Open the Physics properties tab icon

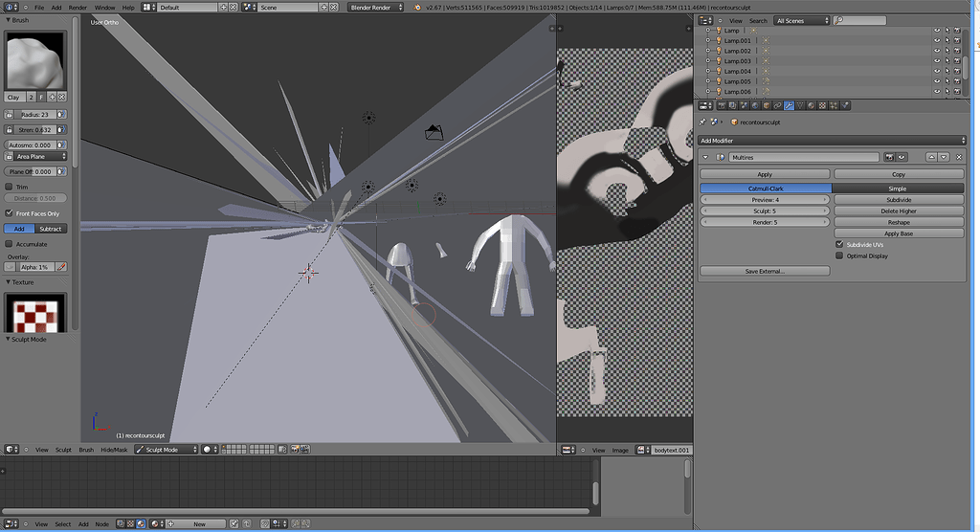click(845, 105)
